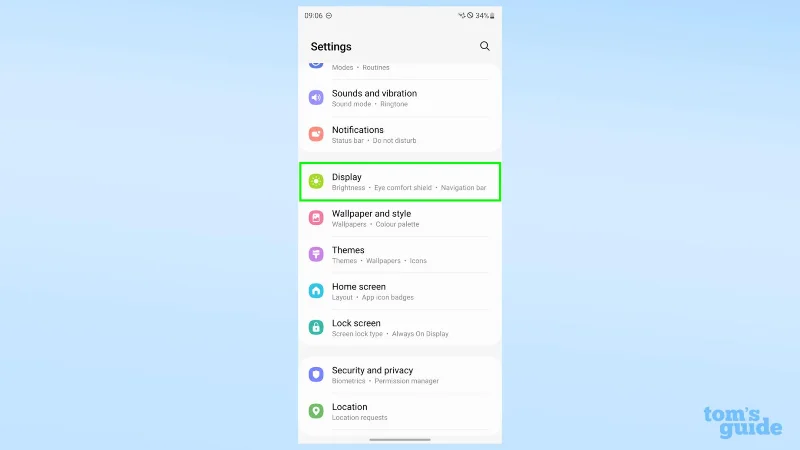Viewport: 800px width, 450px height.
Task: Tap the red Notifications icon
Action: (x=316, y=134)
